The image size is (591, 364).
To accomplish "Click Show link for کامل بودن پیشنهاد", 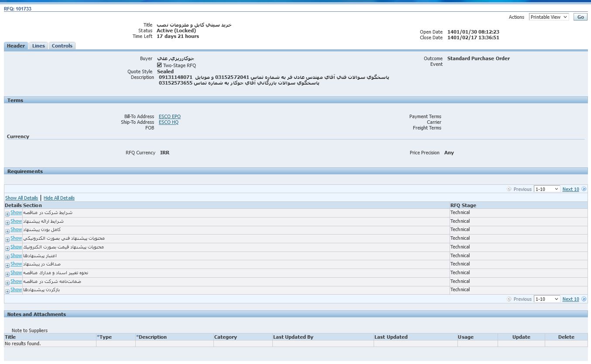I will pyautogui.click(x=16, y=229).
